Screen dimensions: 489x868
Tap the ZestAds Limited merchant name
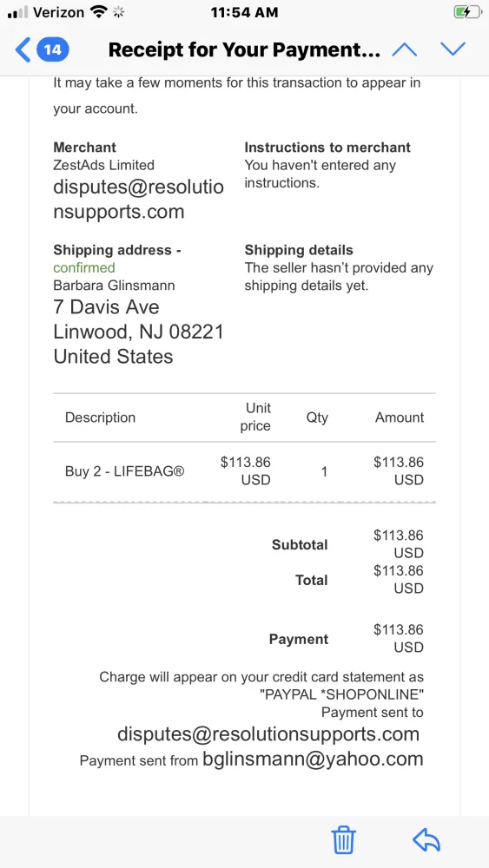pos(103,165)
